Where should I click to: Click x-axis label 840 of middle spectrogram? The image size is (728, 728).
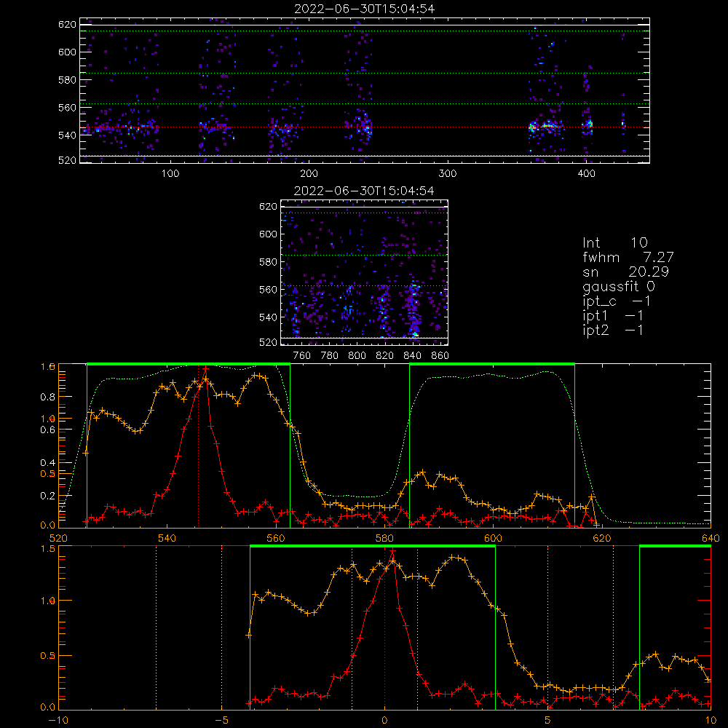tap(412, 356)
